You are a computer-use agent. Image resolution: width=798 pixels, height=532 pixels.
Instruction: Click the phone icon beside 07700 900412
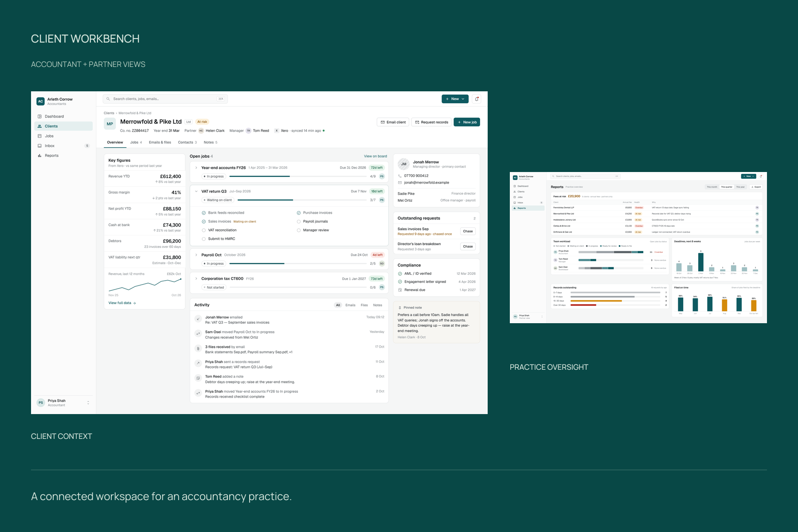(400, 176)
